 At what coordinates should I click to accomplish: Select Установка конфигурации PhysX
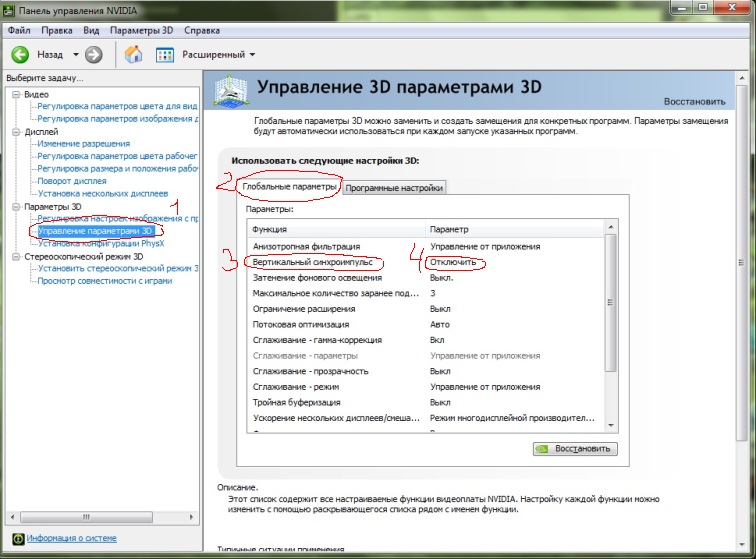coord(101,244)
